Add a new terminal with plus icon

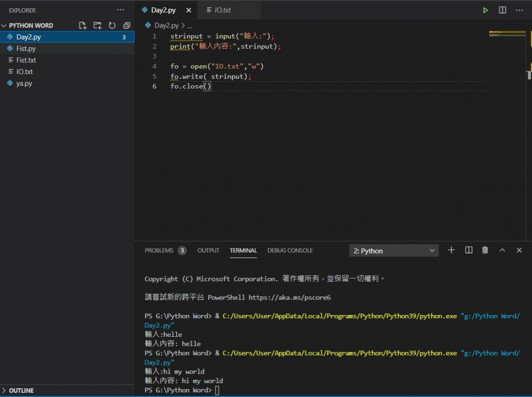coord(451,250)
